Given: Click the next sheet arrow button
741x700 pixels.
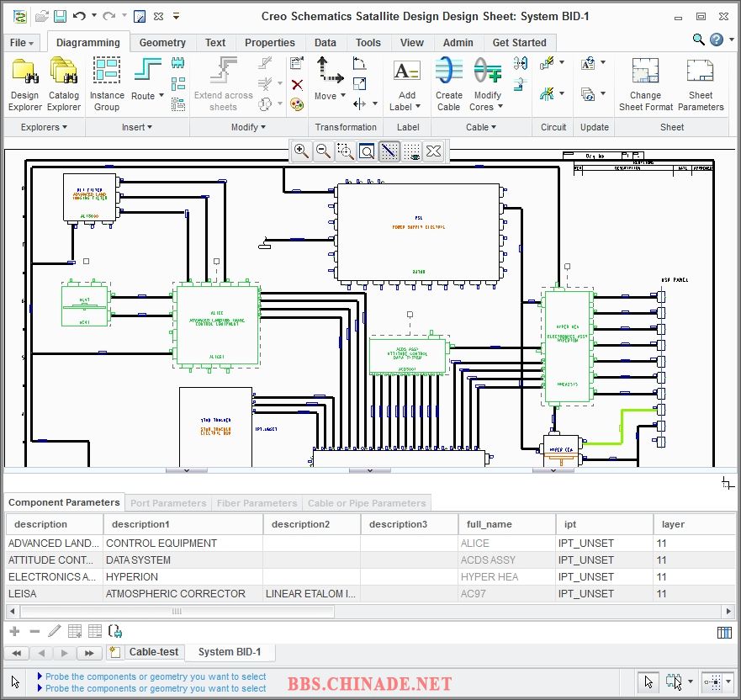Looking at the screenshot, I should (65, 653).
